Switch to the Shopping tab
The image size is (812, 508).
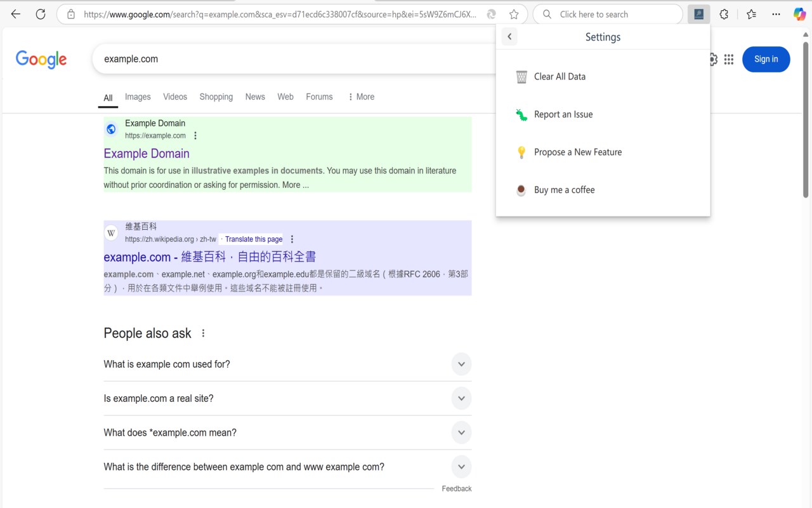(x=216, y=97)
